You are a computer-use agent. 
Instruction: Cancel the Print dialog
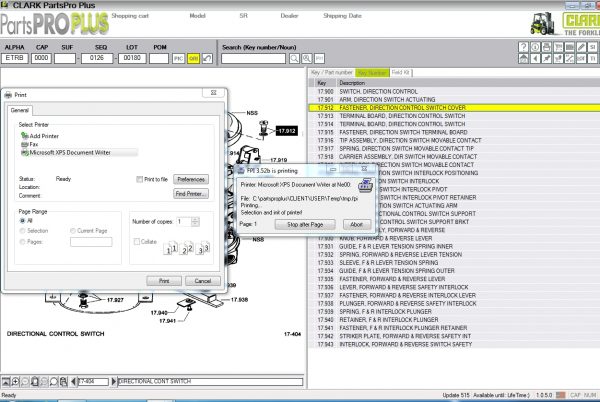(203, 281)
